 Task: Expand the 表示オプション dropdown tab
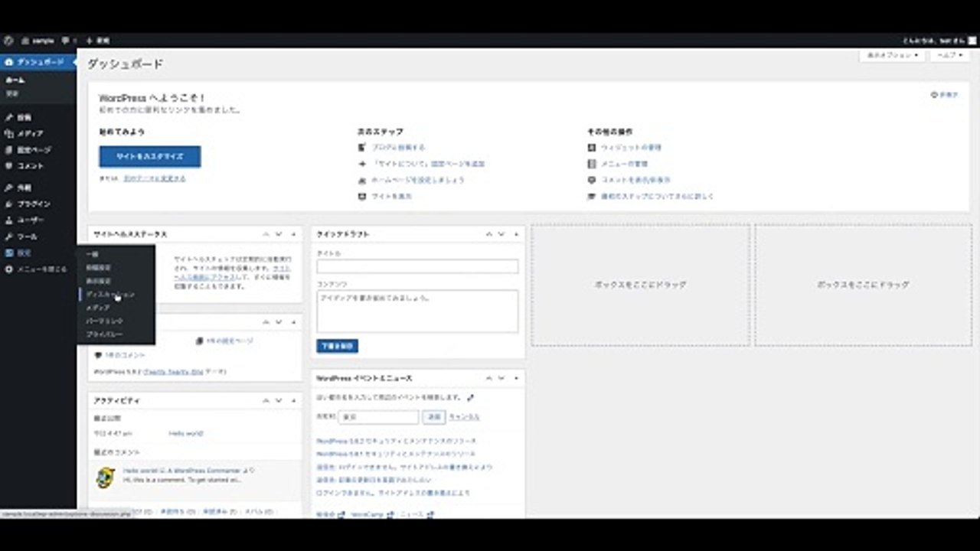(892, 56)
